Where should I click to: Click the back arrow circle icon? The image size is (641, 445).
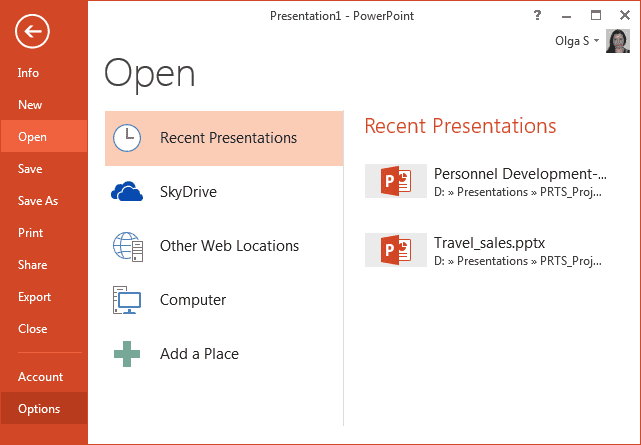point(32,31)
